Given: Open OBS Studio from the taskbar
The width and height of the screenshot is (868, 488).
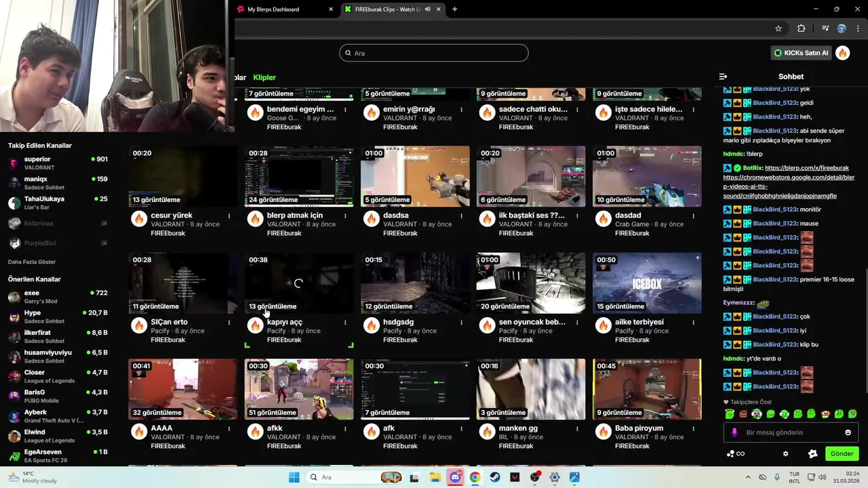Looking at the screenshot, I should click(x=535, y=477).
